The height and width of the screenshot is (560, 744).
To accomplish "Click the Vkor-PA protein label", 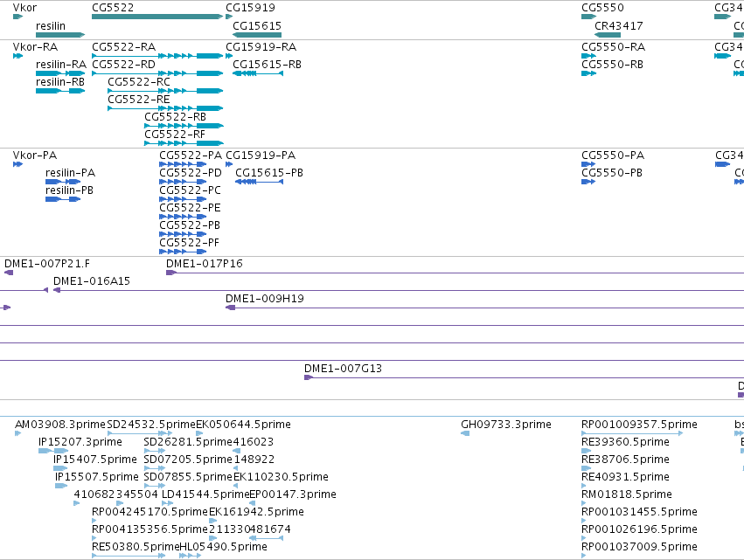I will coord(35,156).
